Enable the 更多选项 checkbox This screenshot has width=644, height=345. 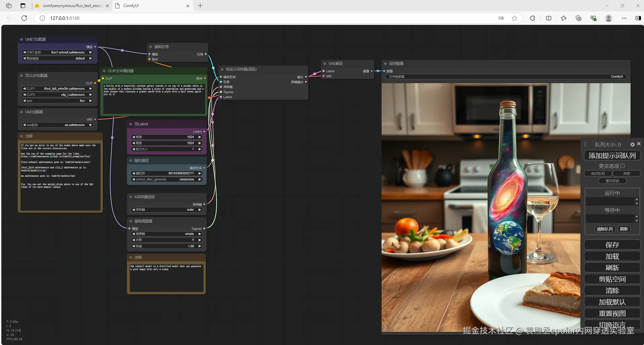click(x=622, y=166)
